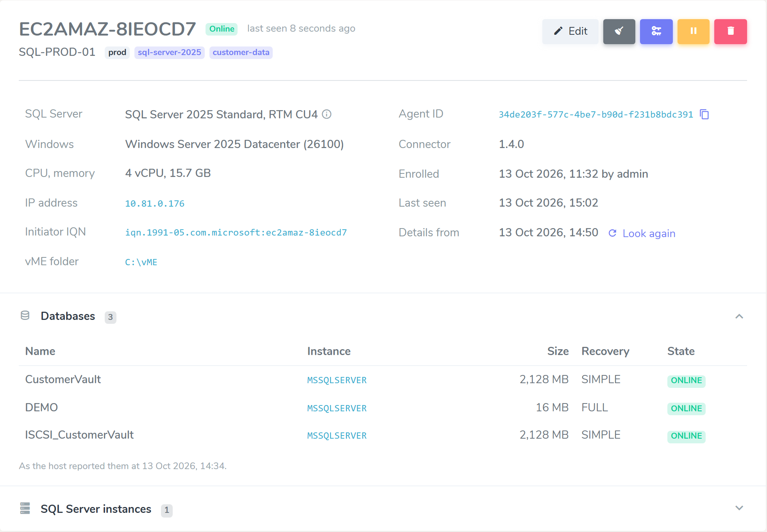Click the State column header
The height and width of the screenshot is (532, 767).
681,351
